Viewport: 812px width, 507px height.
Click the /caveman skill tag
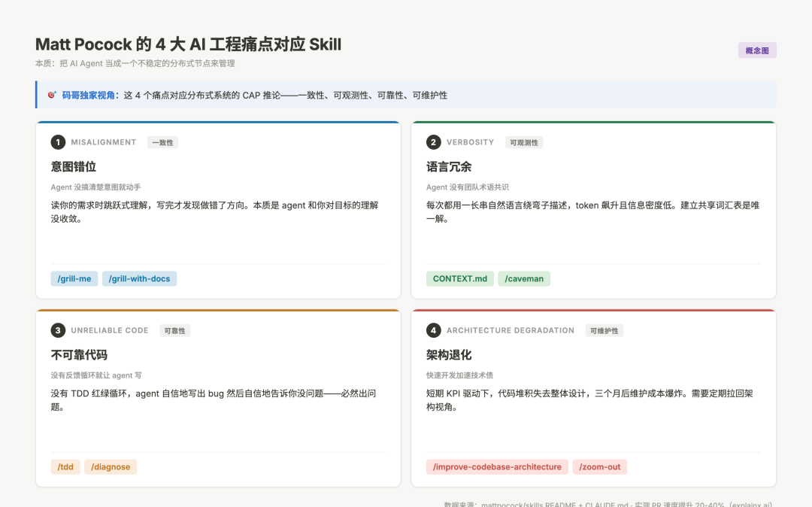coord(524,278)
